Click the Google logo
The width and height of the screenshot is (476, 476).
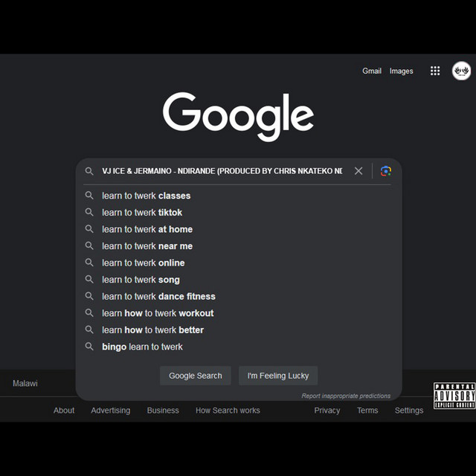pos(238,115)
